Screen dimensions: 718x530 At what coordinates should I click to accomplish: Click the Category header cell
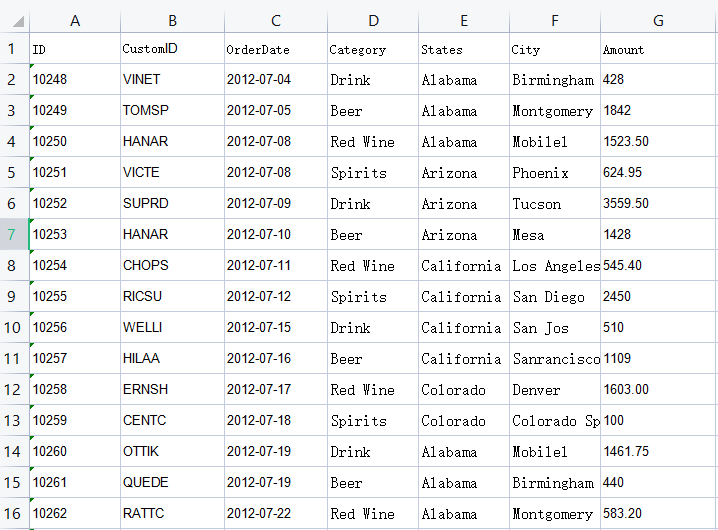tap(373, 49)
